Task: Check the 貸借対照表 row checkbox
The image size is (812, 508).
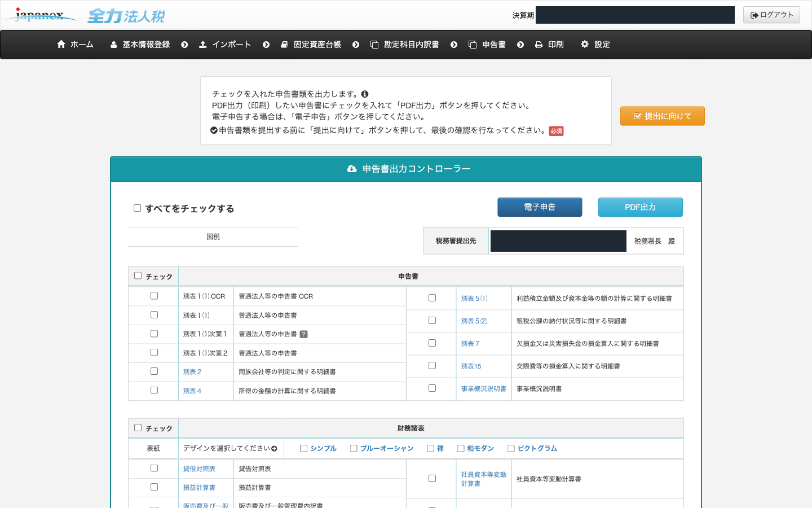Action: point(154,468)
